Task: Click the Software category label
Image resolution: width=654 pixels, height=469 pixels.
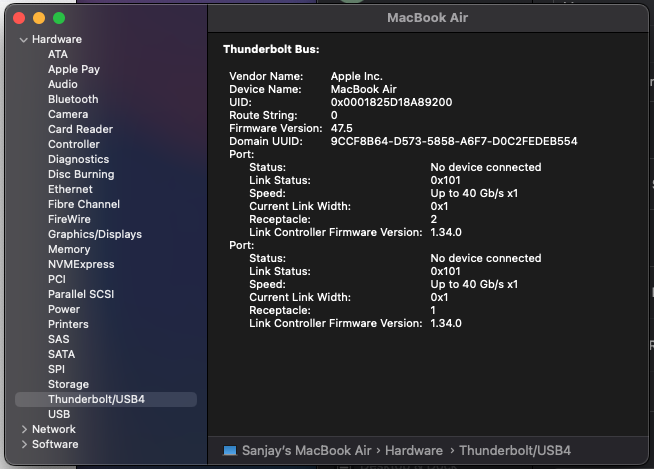Action: (x=55, y=444)
